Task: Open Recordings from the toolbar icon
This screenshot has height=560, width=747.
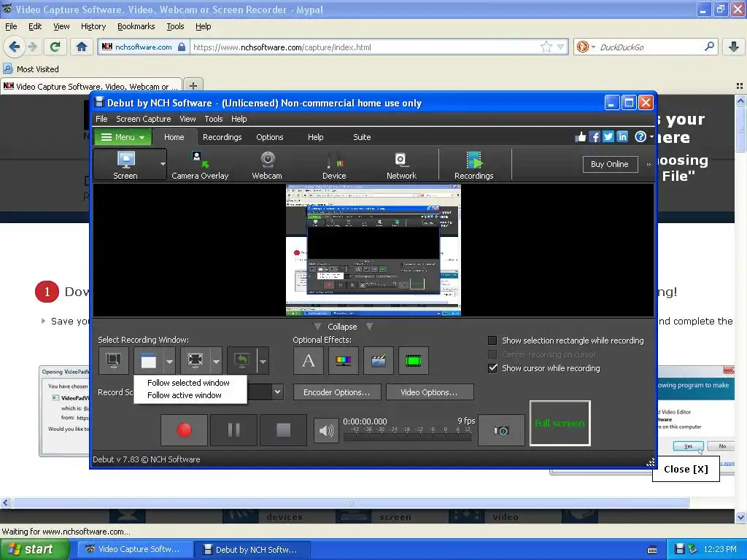Action: pyautogui.click(x=473, y=165)
